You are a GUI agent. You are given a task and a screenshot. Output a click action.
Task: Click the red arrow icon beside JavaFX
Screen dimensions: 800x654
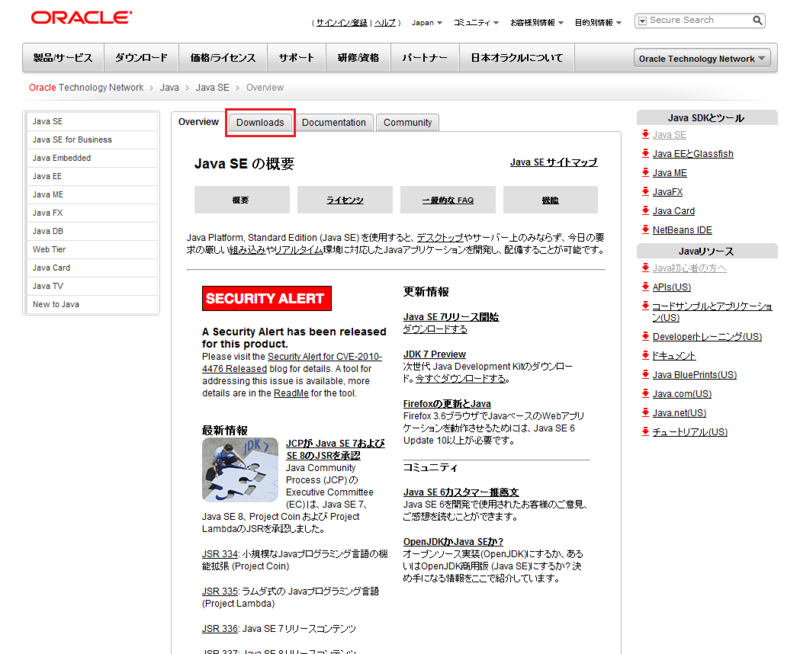(645, 191)
